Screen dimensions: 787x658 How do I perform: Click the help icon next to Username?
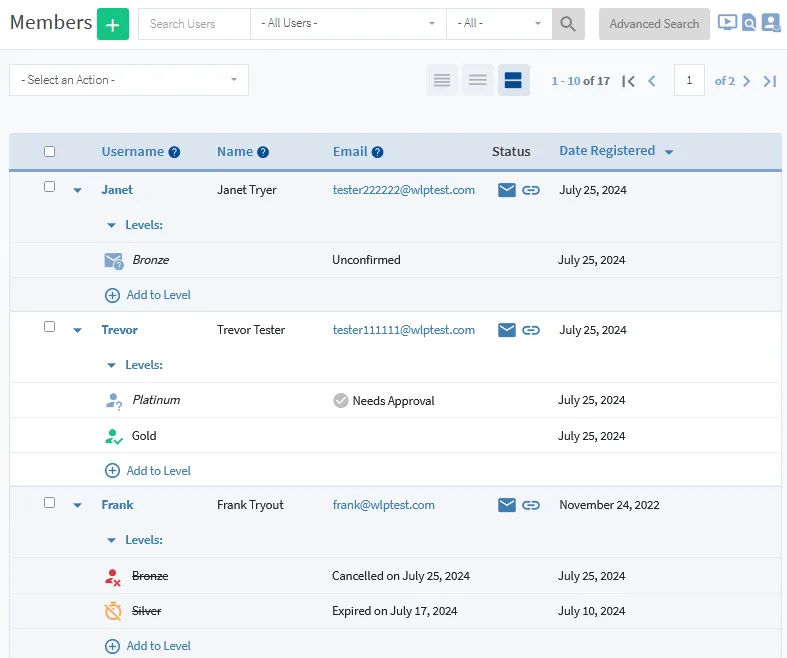point(174,152)
